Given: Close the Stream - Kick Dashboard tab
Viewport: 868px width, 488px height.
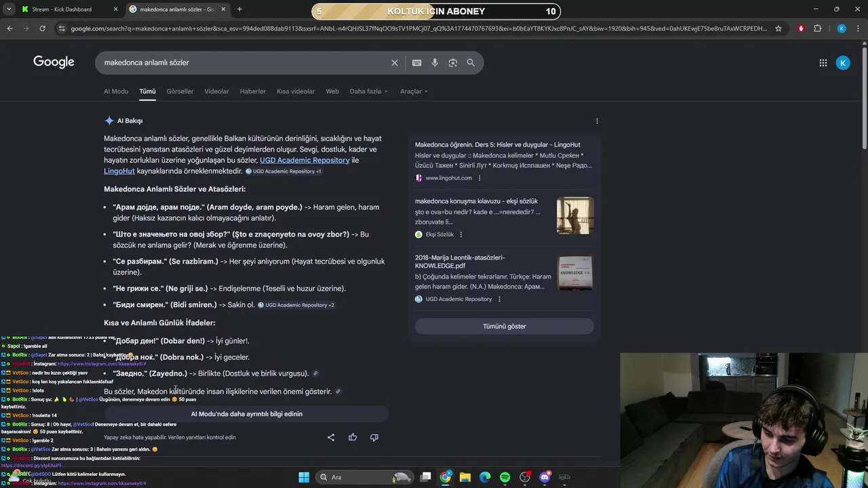Looking at the screenshot, I should (x=115, y=9).
